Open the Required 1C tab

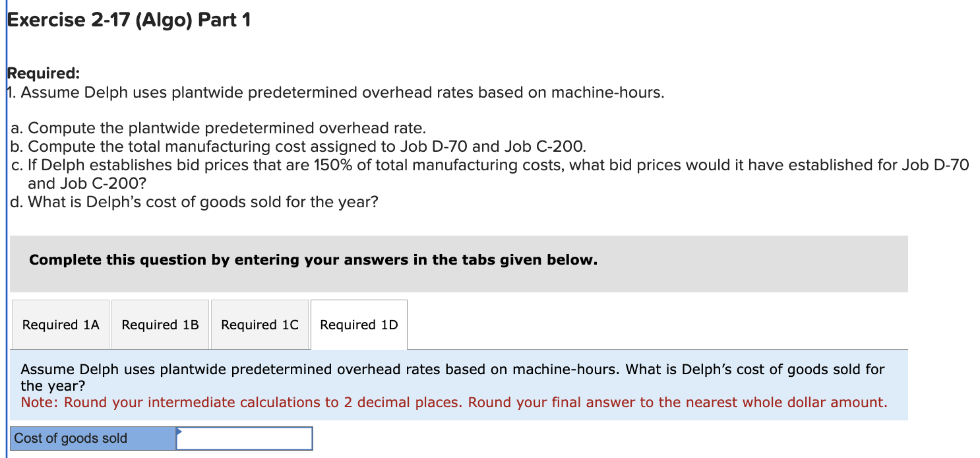[x=259, y=325]
